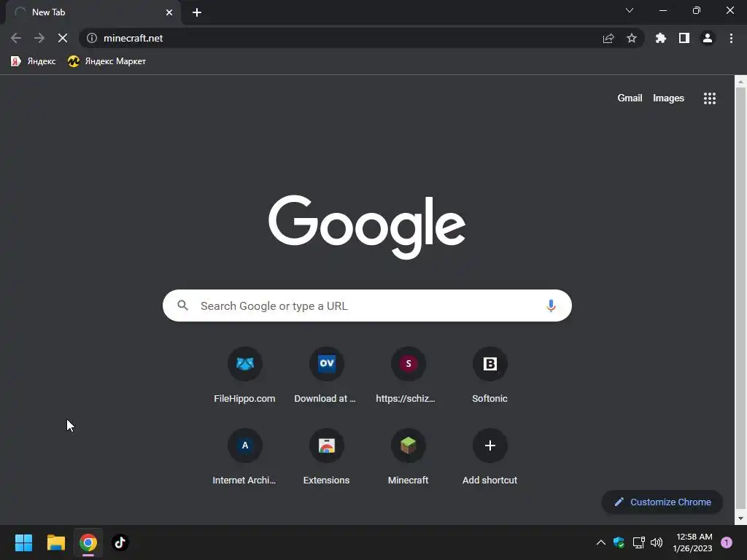747x560 pixels.
Task: Add a new shortcut tile
Action: (489, 457)
